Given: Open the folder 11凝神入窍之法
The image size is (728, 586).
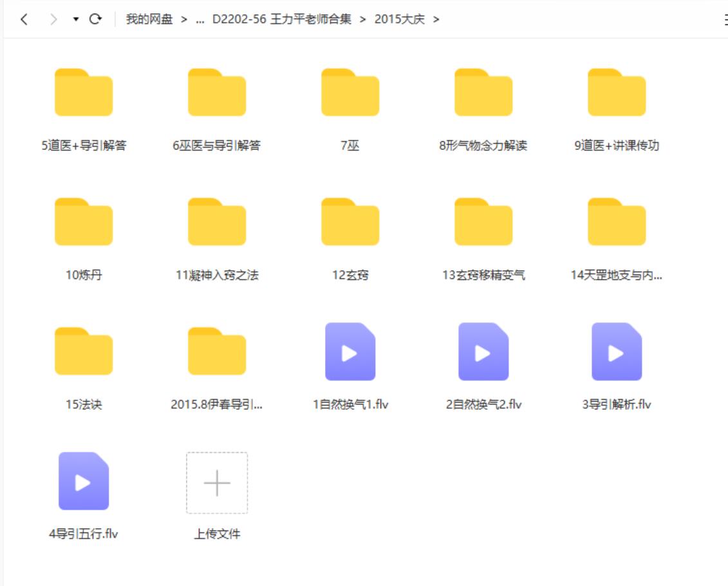Looking at the screenshot, I should point(217,222).
